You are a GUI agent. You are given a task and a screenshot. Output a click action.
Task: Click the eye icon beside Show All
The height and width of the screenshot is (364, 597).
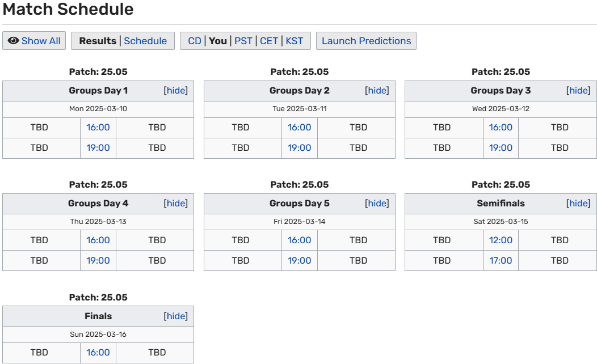(x=13, y=41)
